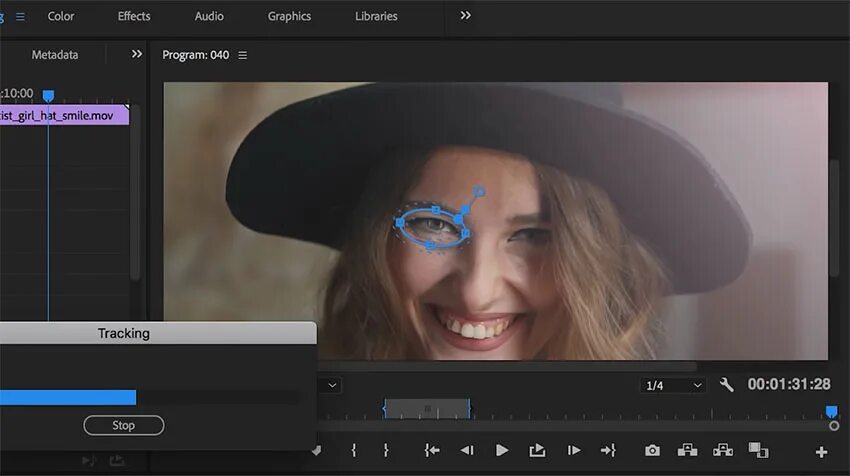The width and height of the screenshot is (850, 476).
Task: Click the timeline panel vertical scrollbar
Action: pos(135,192)
